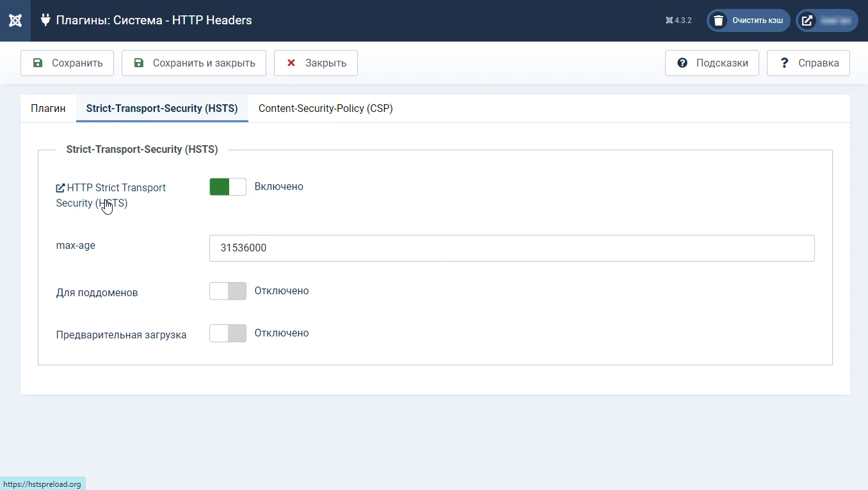Click the trash icon in Очистить кэш
868x490 pixels.
[719, 20]
